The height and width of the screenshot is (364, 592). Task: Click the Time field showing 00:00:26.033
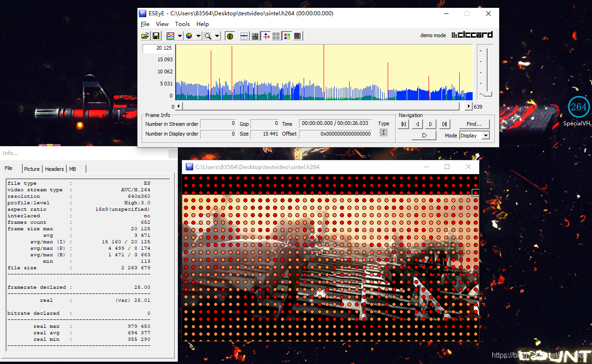(x=336, y=123)
